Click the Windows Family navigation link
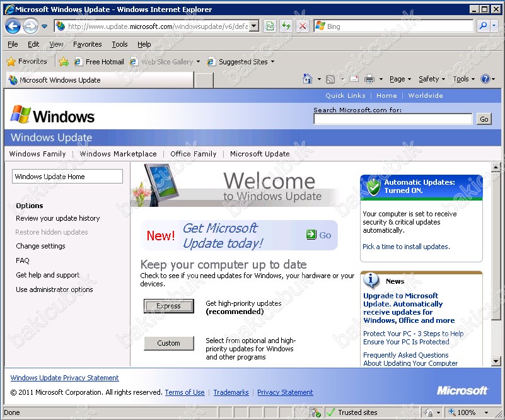This screenshot has height=420, width=505. click(37, 154)
